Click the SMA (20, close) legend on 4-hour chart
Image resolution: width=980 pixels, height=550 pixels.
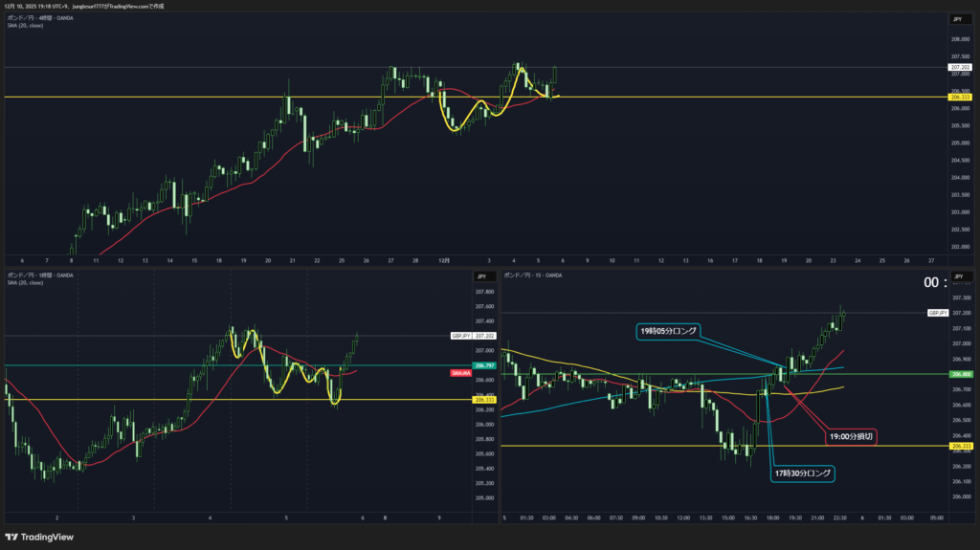[x=26, y=26]
